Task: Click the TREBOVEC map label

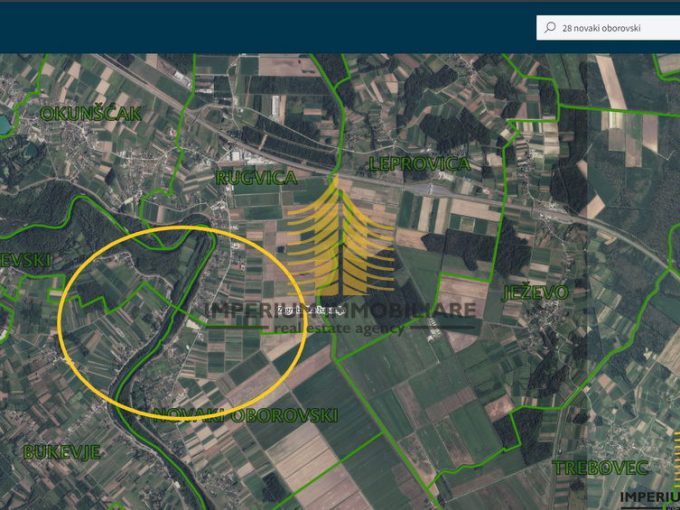Action: [x=601, y=468]
